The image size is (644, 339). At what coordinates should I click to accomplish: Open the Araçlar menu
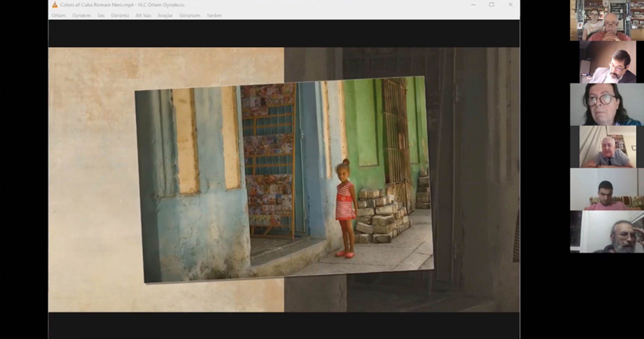pos(165,15)
